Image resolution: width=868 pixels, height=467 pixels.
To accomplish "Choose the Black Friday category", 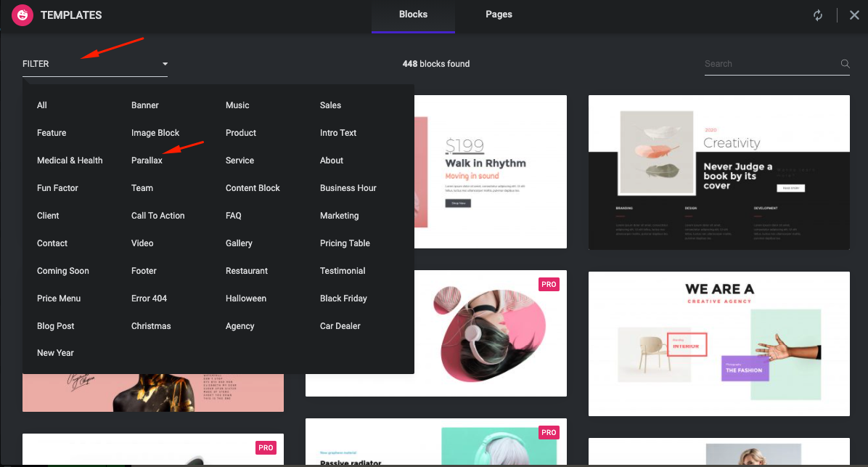I will pyautogui.click(x=343, y=299).
